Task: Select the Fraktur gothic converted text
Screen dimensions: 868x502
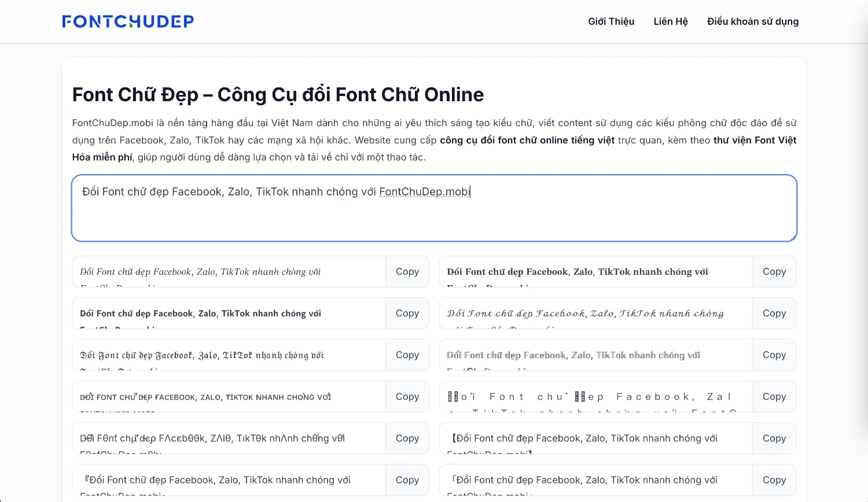Action: [x=229, y=355]
